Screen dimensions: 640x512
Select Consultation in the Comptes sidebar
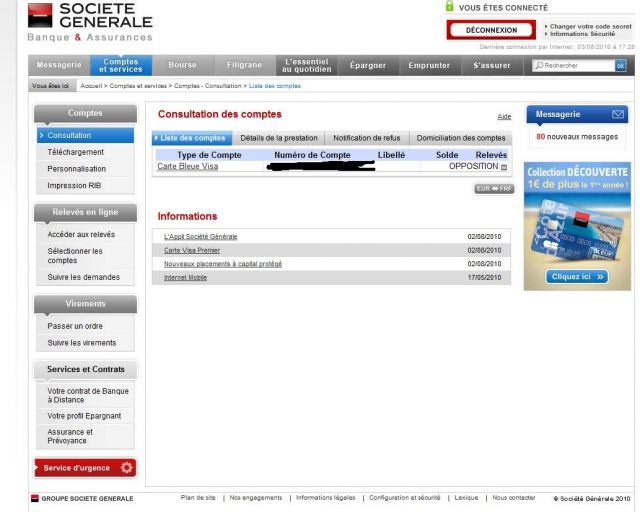point(85,135)
